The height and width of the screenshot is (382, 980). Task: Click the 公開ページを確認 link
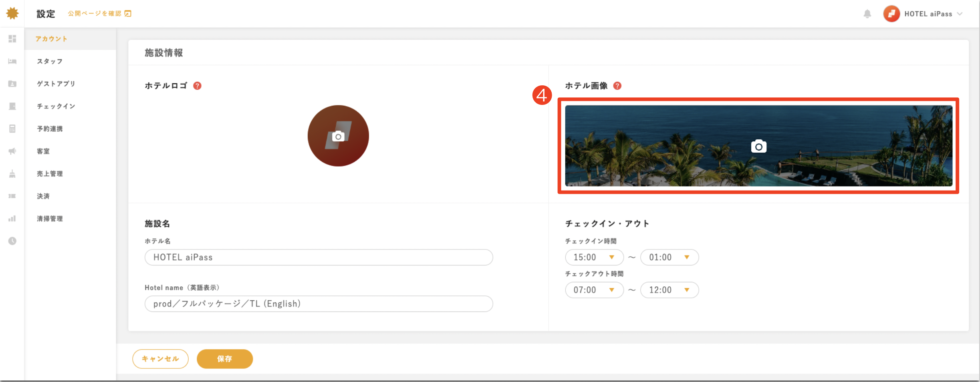click(x=95, y=14)
